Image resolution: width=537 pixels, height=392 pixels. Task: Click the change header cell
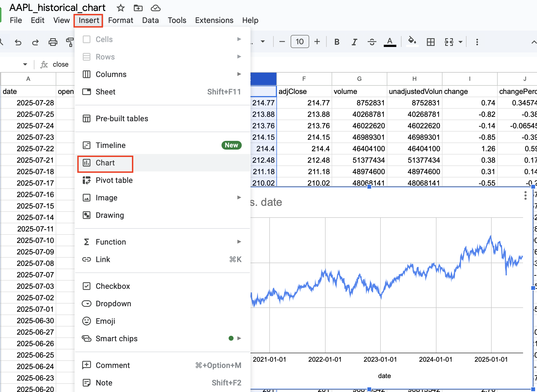coord(470,91)
